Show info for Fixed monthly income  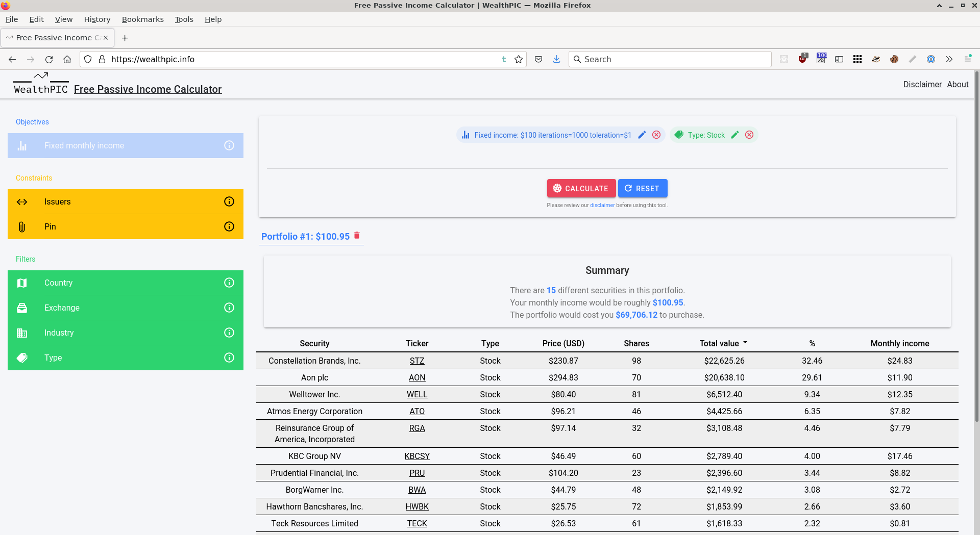[x=229, y=145]
